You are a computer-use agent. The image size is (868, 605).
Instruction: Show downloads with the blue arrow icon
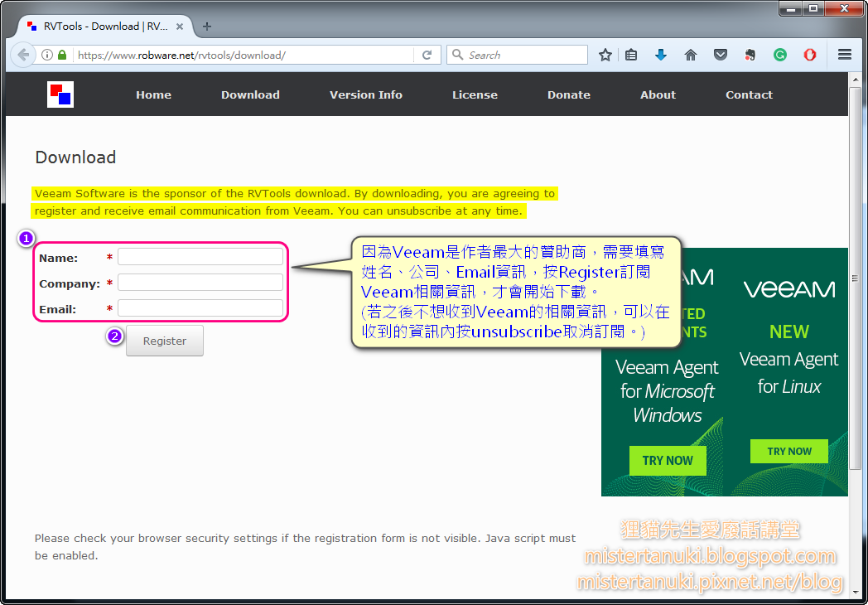pos(660,55)
